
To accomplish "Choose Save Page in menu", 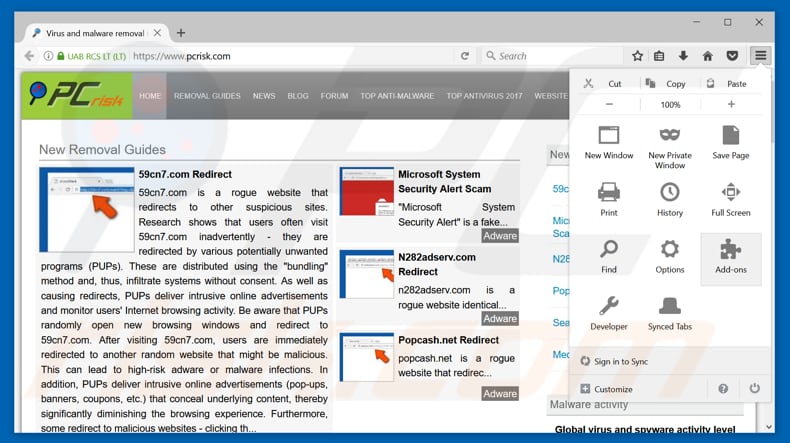I will [x=731, y=143].
